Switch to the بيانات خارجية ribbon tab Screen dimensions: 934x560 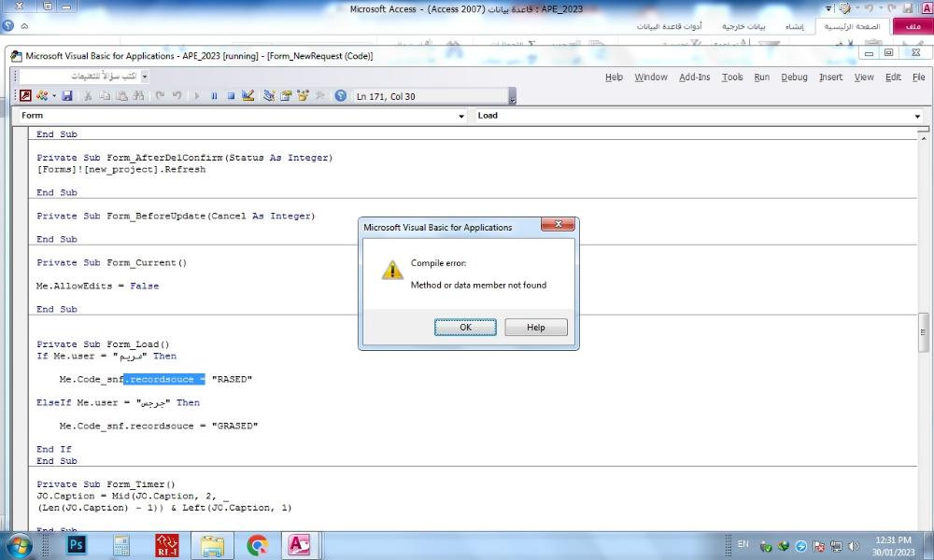[x=743, y=26]
